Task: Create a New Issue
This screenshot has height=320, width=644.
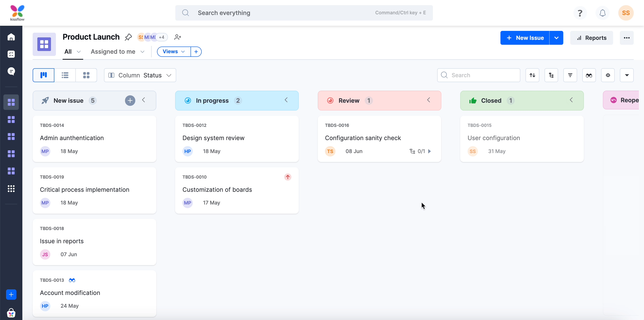Action: pyautogui.click(x=525, y=38)
